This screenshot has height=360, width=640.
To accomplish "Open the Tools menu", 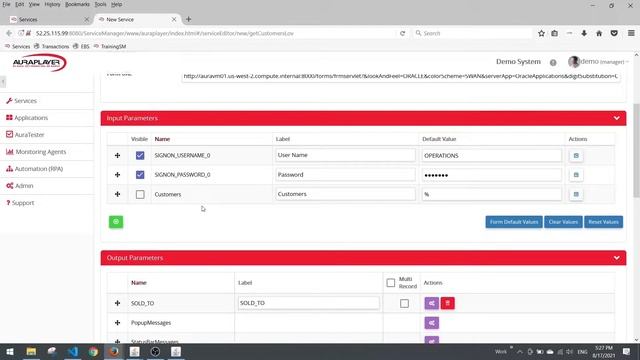I will point(100,4).
